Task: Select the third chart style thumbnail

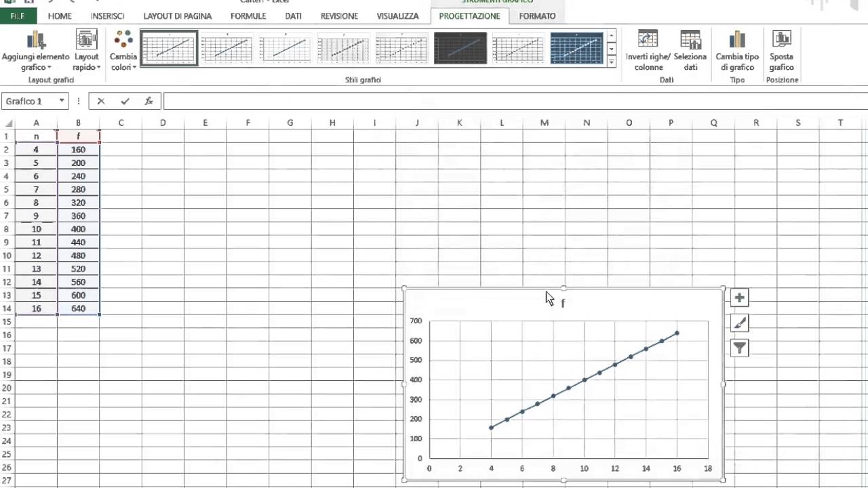Action: tap(285, 48)
